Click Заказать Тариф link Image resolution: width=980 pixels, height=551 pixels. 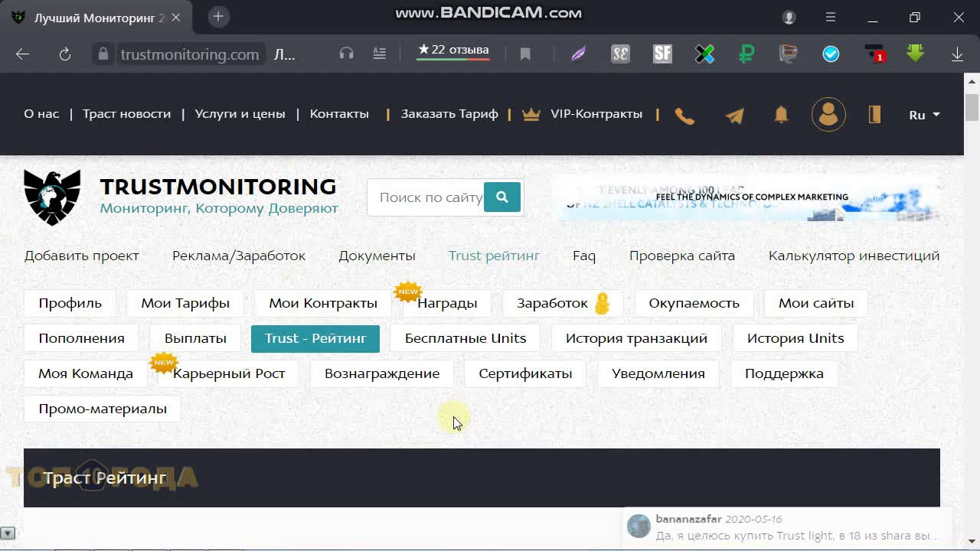(x=449, y=113)
